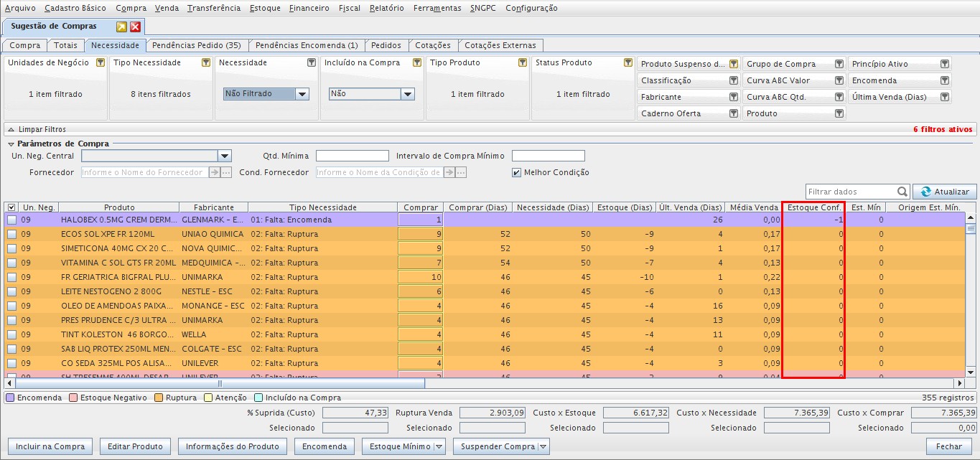Open the Curva ABC Qtd. filter funnel
980x460 pixels.
pos(839,97)
